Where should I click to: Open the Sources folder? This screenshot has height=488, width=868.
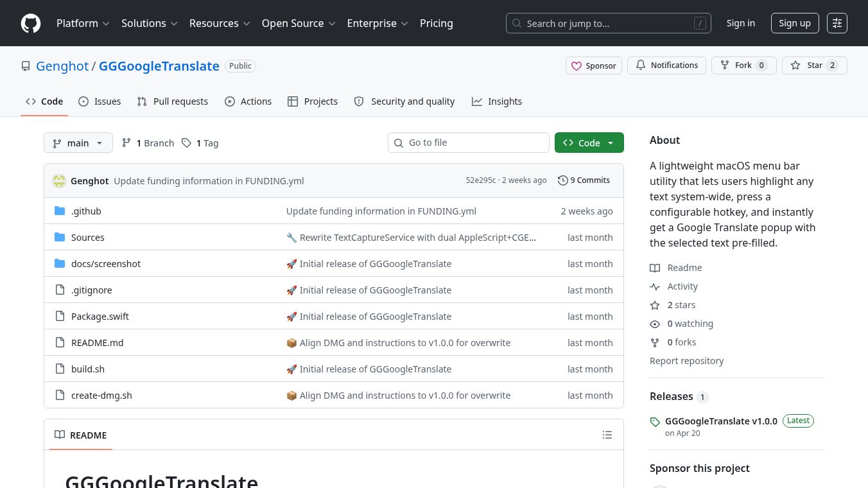tap(88, 238)
